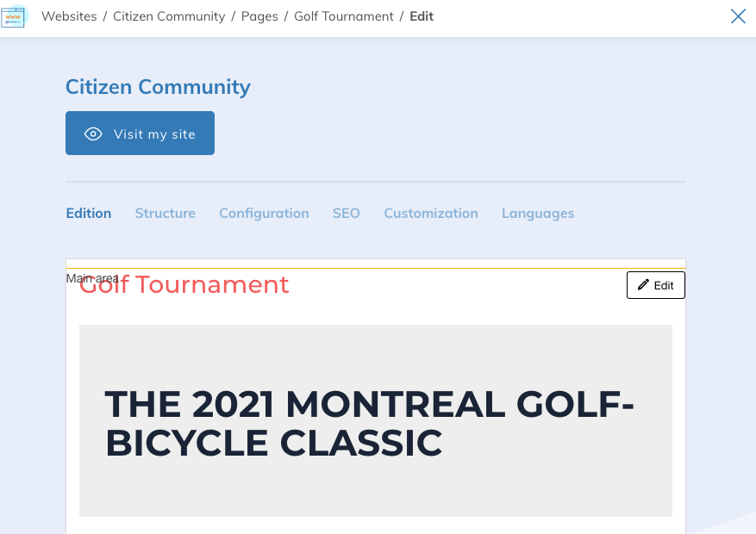Screen dimensions: 756x534
Task: Click the Edit item in the breadcrumb
Action: click(422, 16)
